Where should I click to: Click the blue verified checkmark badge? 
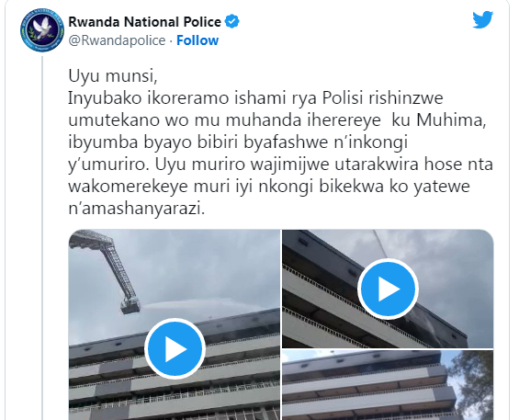[x=232, y=21]
